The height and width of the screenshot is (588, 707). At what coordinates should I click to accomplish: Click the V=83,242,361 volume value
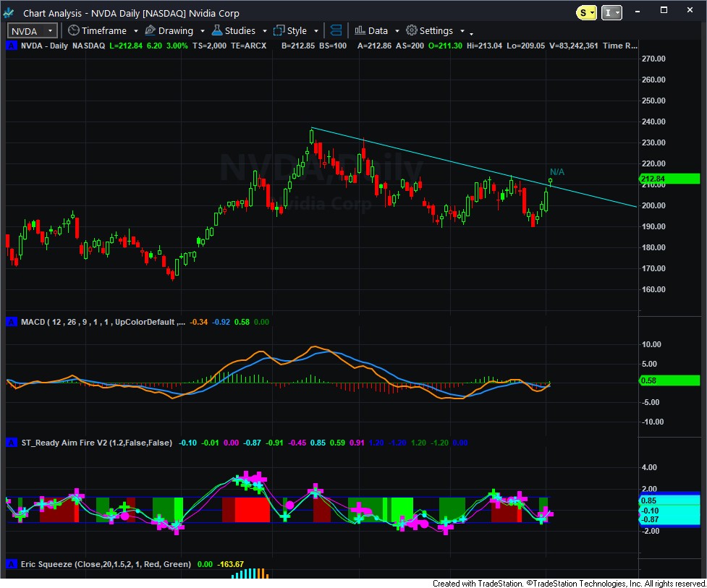[x=574, y=46]
